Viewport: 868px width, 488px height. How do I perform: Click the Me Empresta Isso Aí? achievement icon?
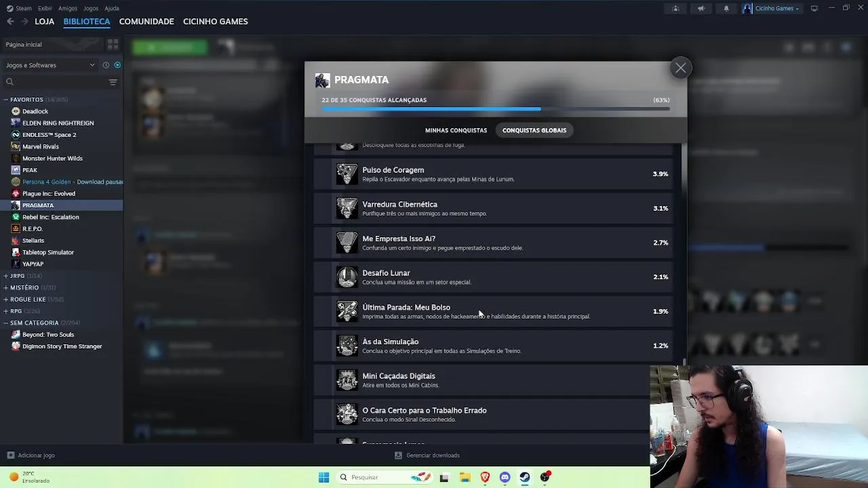[x=347, y=243]
